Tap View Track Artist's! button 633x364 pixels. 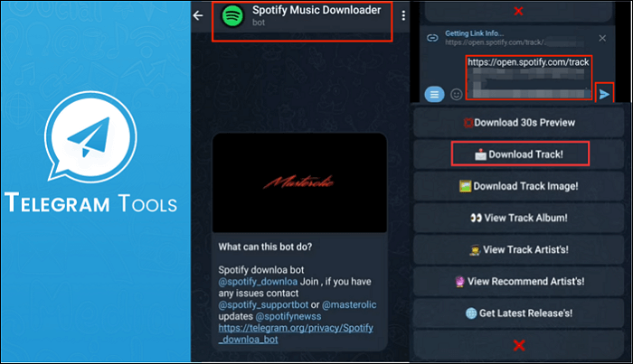518,249
